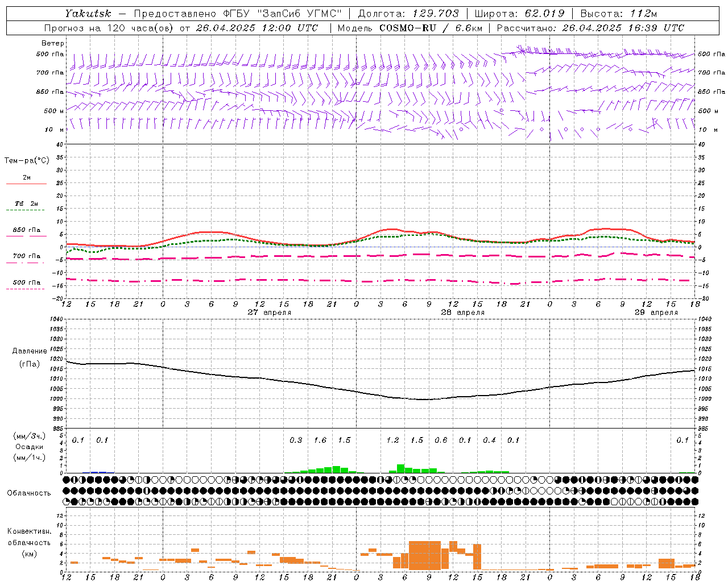728x582 pixels.
Task: Click the Td 2м dashed legend sample
Action: point(26,210)
